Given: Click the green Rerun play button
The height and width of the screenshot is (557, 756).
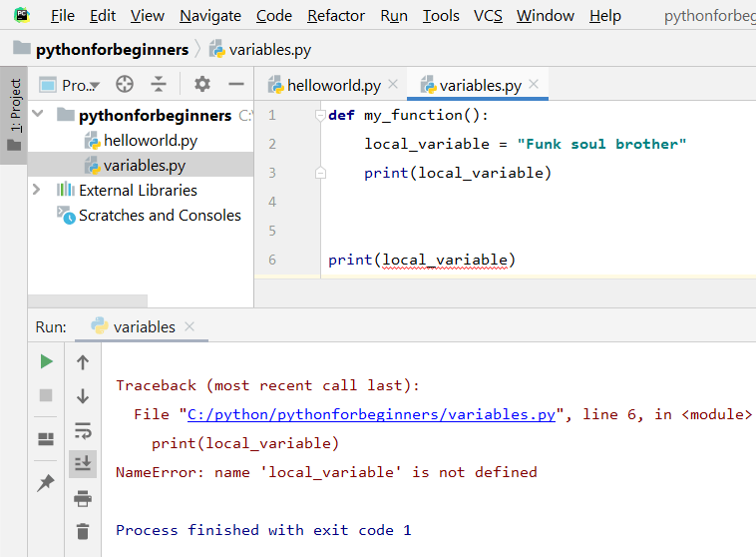Looking at the screenshot, I should [46, 361].
